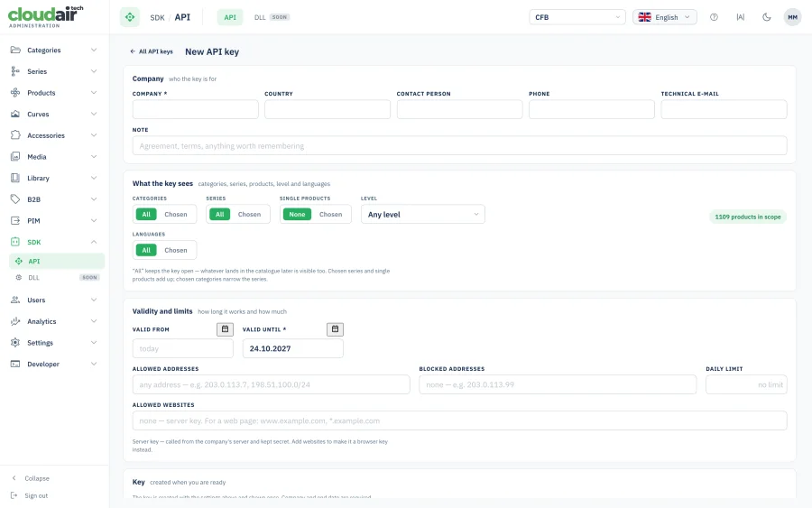Open the Library sidebar menu
This screenshot has height=508, width=812.
click(54, 178)
